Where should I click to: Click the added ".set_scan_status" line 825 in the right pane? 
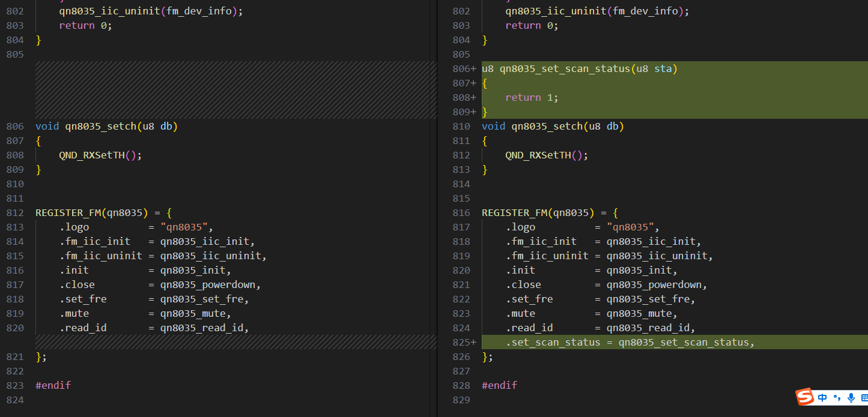[630, 343]
